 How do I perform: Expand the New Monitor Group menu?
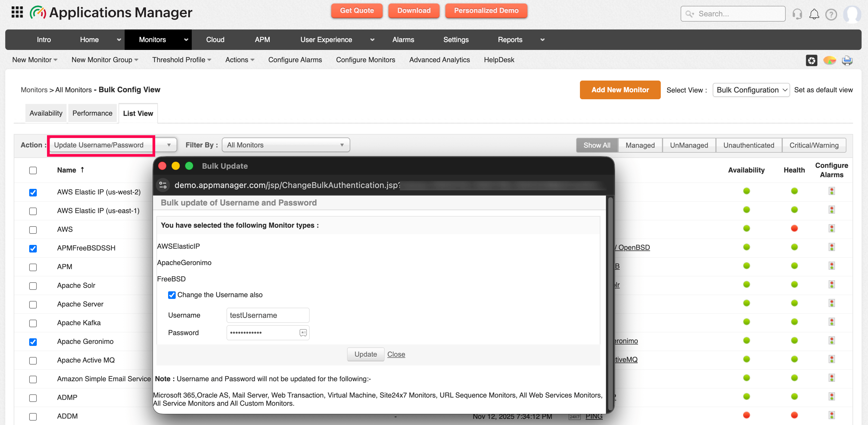(105, 60)
